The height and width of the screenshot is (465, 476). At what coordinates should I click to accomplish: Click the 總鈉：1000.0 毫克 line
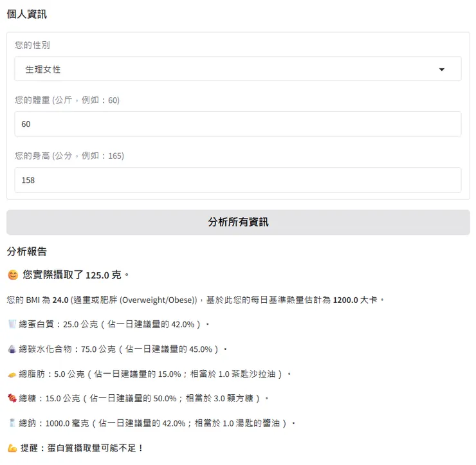click(x=157, y=423)
